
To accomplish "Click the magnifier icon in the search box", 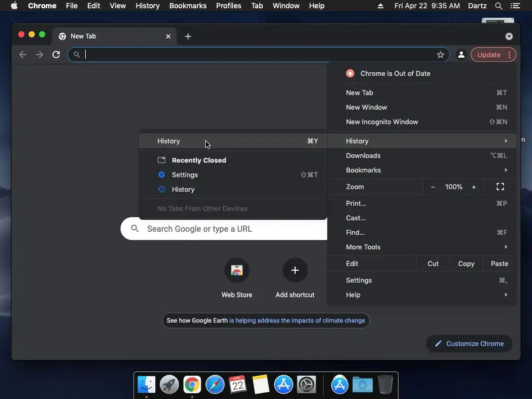I will click(135, 229).
